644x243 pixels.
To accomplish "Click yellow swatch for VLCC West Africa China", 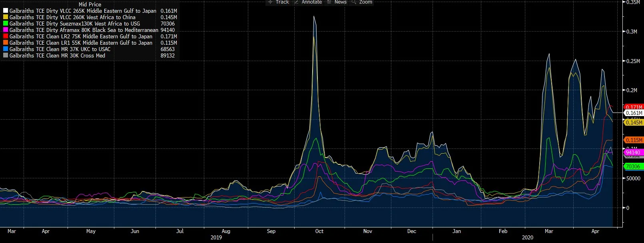I will [x=6, y=17].
